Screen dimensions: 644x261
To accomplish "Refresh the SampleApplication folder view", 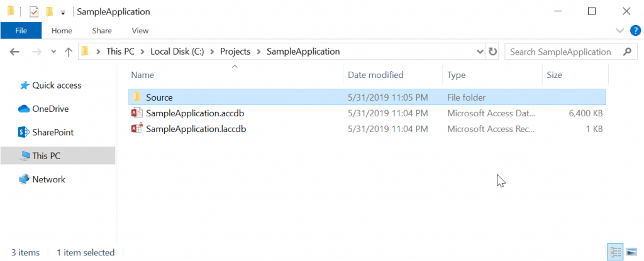I will 492,52.
